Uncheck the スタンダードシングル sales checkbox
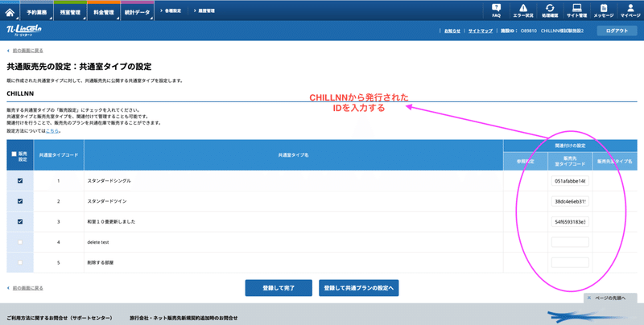This screenshot has width=644, height=325. pos(20,181)
